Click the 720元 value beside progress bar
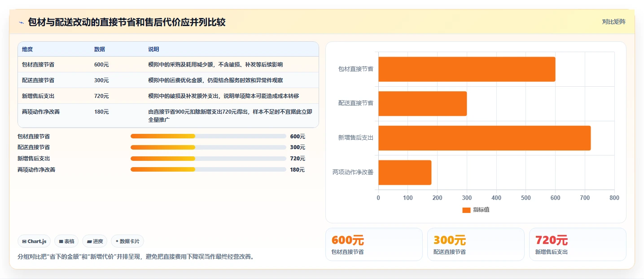This screenshot has width=644, height=279. pos(298,159)
